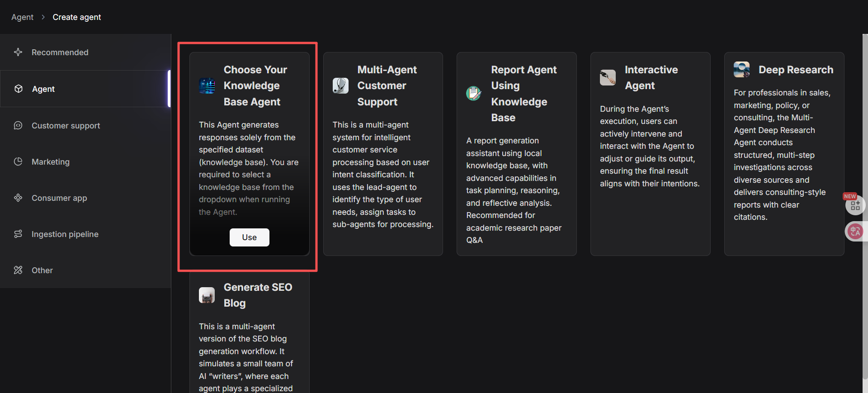Click knowledge base agent description text
This screenshot has height=393, width=868.
click(249, 168)
